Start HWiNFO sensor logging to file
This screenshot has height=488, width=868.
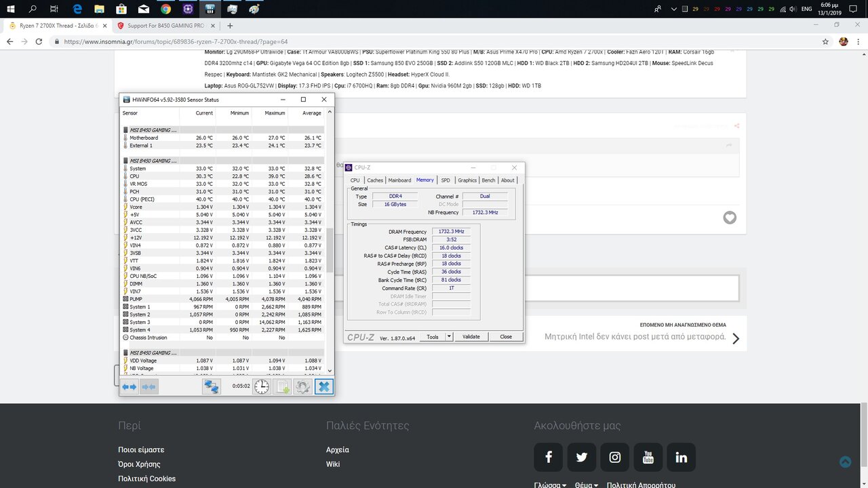[283, 386]
